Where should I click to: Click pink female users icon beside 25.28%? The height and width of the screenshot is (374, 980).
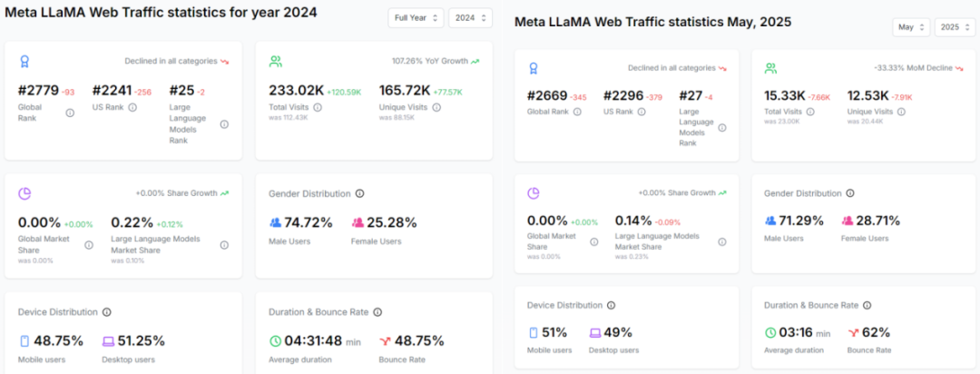358,222
